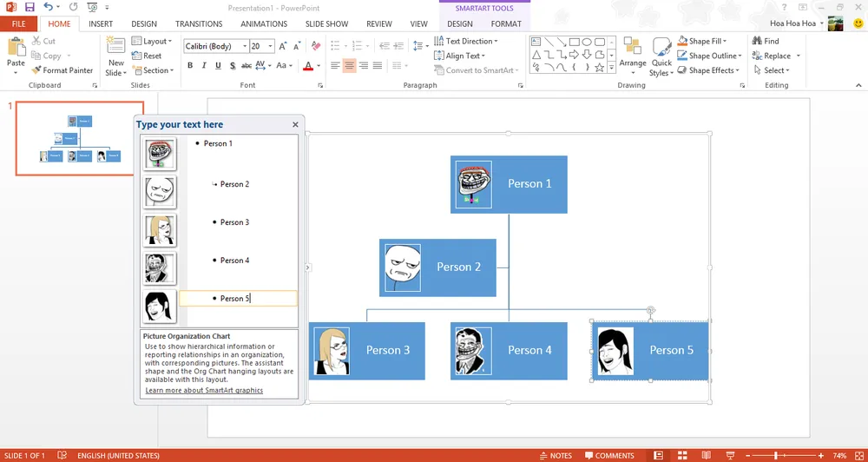Open the font name Calibri dropdown
The height and width of the screenshot is (462, 868).
pos(245,47)
